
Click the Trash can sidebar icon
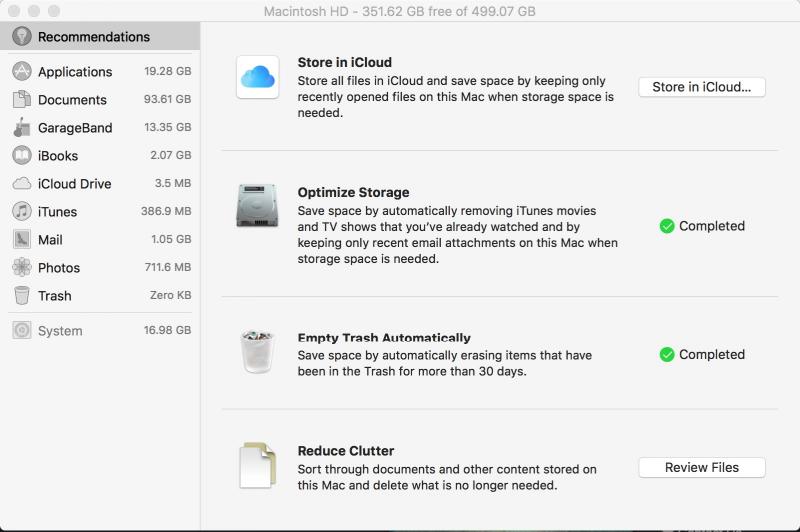pyautogui.click(x=21, y=295)
